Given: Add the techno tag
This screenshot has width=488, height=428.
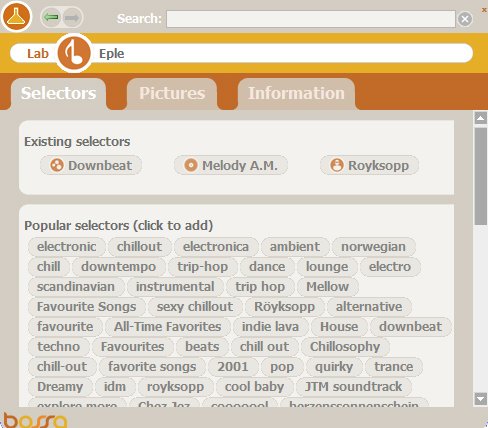Looking at the screenshot, I should coord(59,347).
